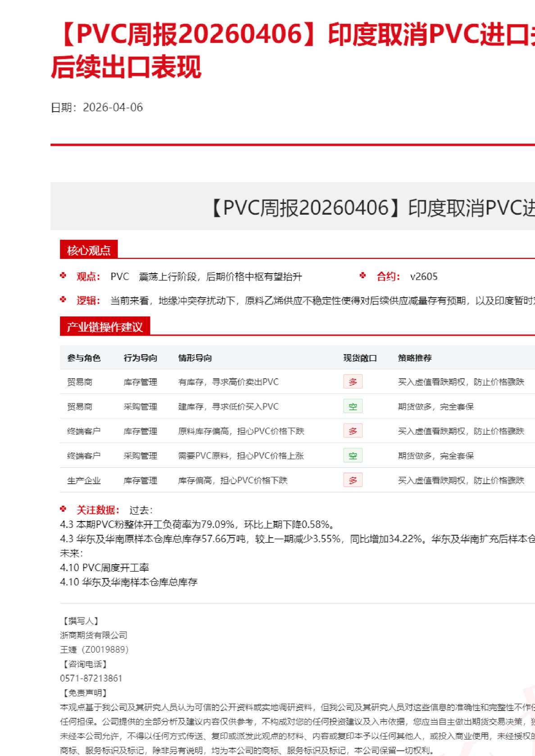The height and width of the screenshot is (756, 535).
Task: Click the red diamond bullet before 合约
Action: (x=363, y=275)
